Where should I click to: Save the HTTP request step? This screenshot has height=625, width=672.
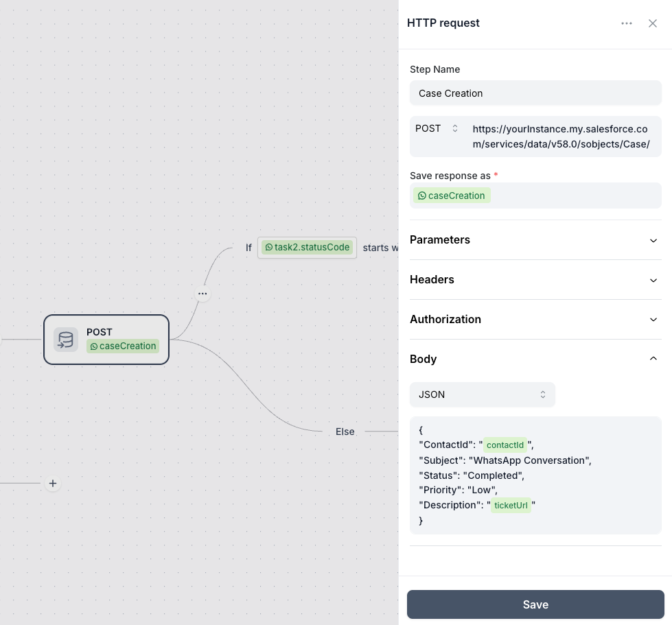[x=535, y=604]
